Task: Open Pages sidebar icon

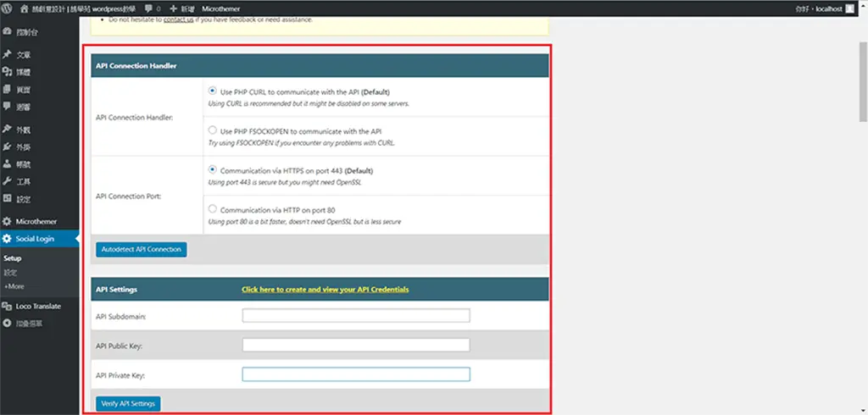Action: (7, 89)
